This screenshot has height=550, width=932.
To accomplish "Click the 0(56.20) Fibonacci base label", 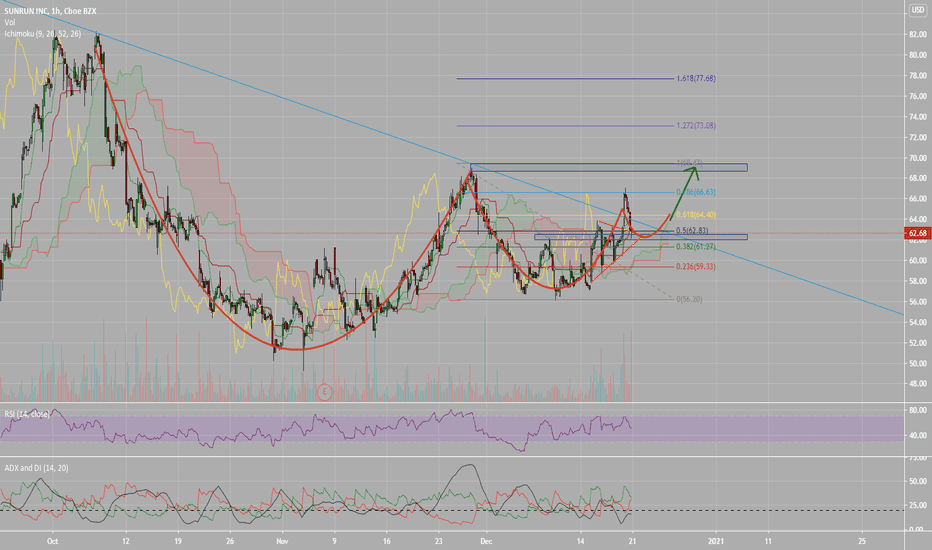I will (689, 299).
